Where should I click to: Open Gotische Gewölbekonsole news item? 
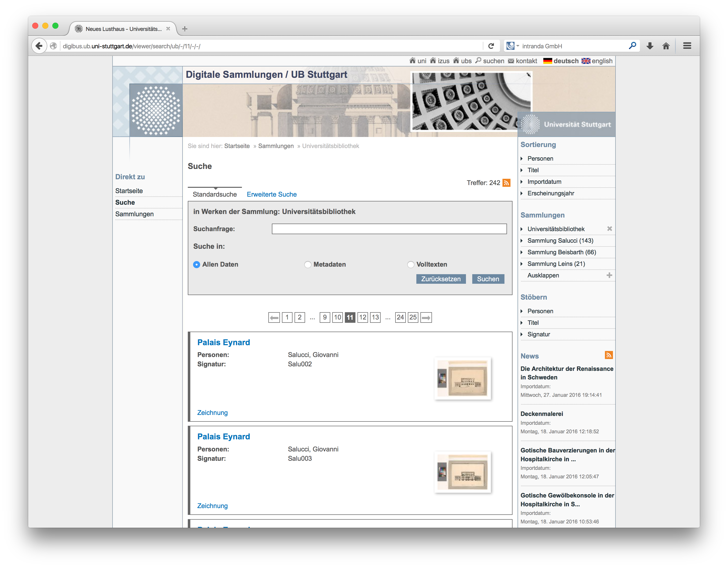coord(567,500)
